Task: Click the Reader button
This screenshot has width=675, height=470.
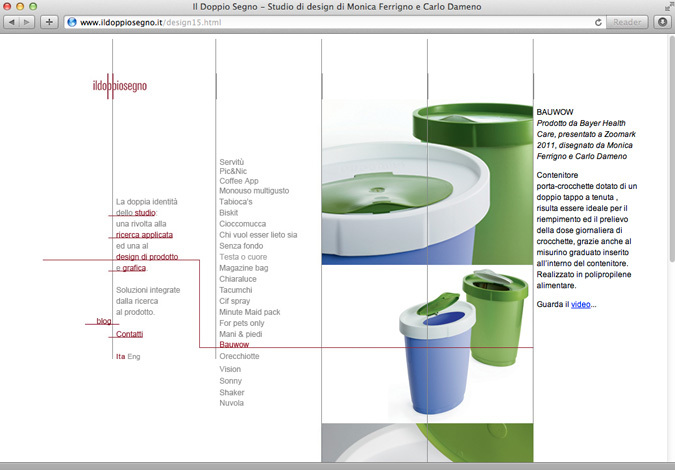Action: pyautogui.click(x=627, y=22)
